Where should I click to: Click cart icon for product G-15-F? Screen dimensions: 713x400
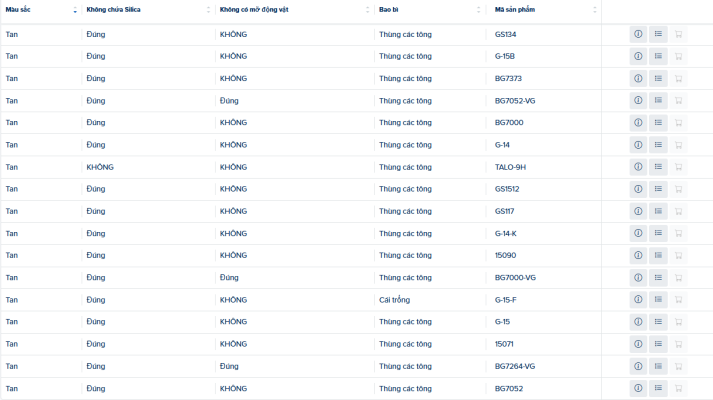[x=678, y=300]
